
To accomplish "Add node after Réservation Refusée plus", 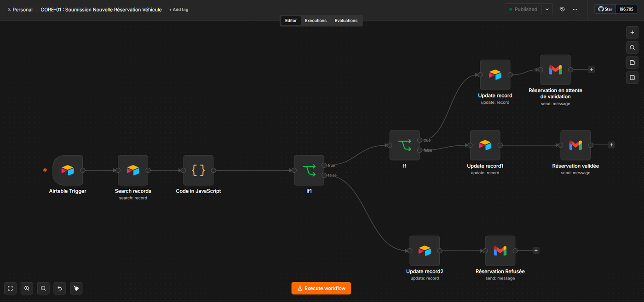I will (536, 251).
